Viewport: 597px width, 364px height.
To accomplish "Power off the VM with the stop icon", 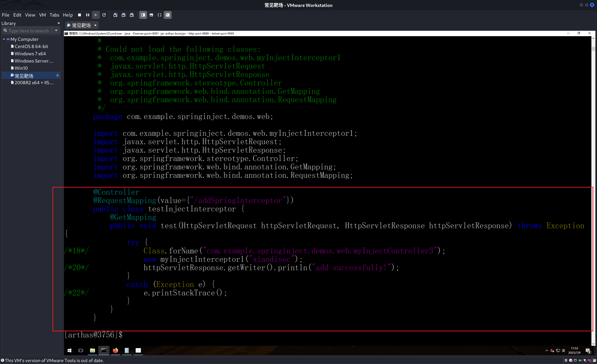I will pyautogui.click(x=80, y=15).
